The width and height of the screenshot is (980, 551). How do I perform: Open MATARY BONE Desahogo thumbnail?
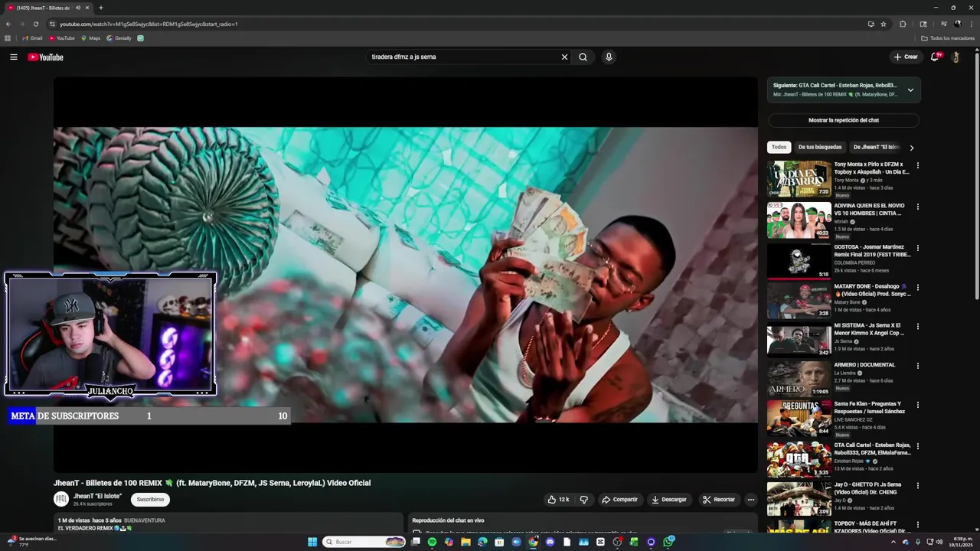pos(799,300)
